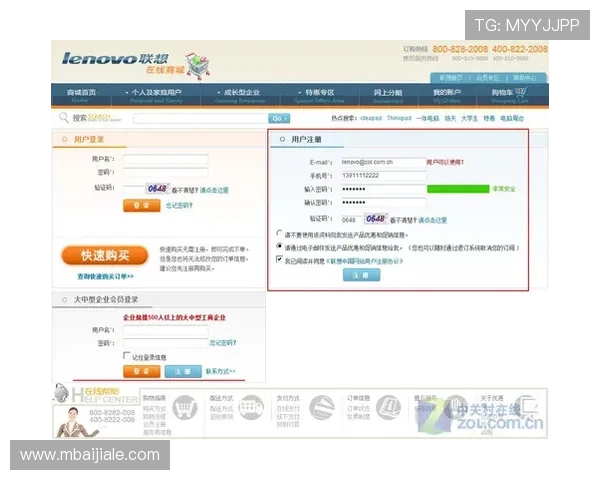
Task: Click the 用户注册 panel header
Action: [306, 139]
